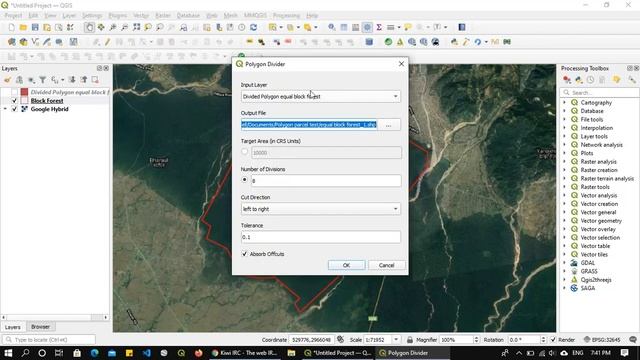Click the Block Forest layer symbol swatch

[x=24, y=101]
